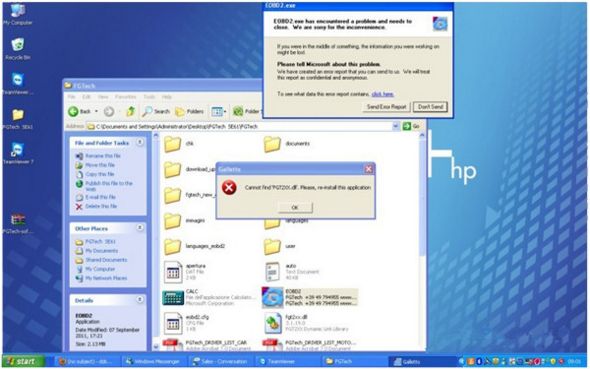The width and height of the screenshot is (590, 369).
Task: Click OK in the Galletto error dialog
Action: pos(295,207)
